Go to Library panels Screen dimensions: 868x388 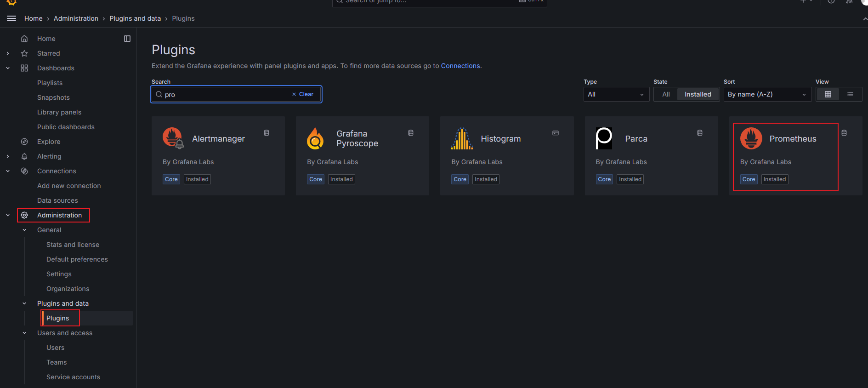[x=59, y=112]
